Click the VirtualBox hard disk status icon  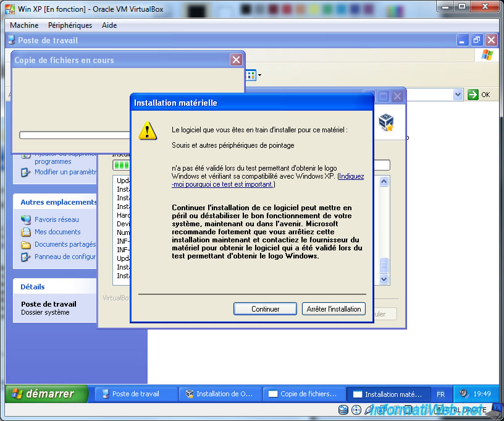(x=343, y=410)
